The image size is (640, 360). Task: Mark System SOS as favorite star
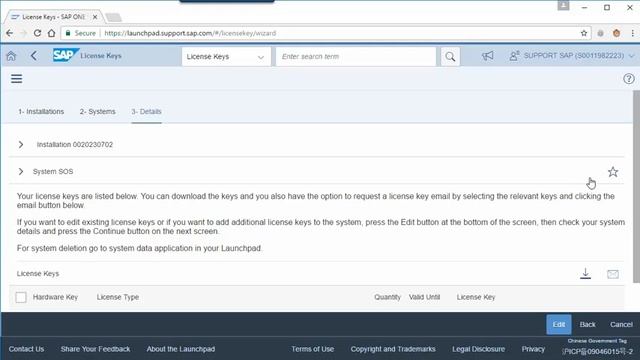(613, 172)
